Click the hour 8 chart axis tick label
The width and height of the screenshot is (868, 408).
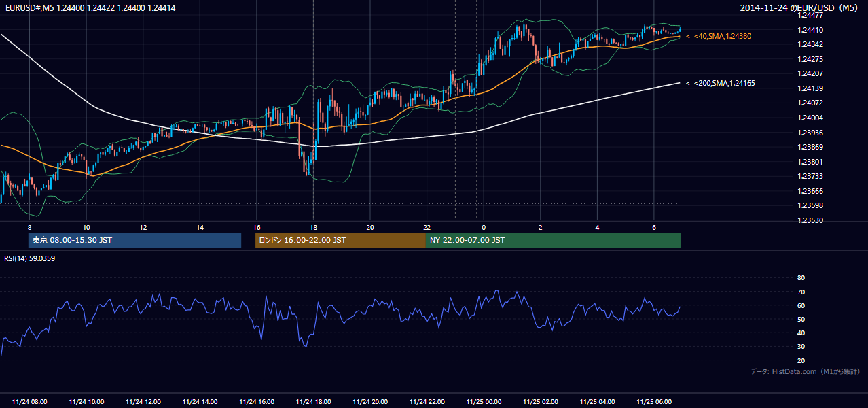coord(29,227)
